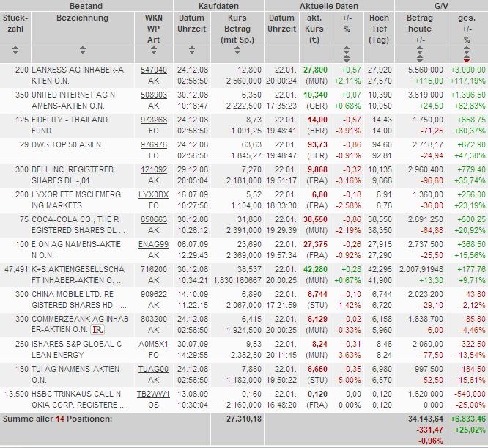Click the current price 10,340 of United Internet
Screen dimensions: 488x448
point(315,95)
